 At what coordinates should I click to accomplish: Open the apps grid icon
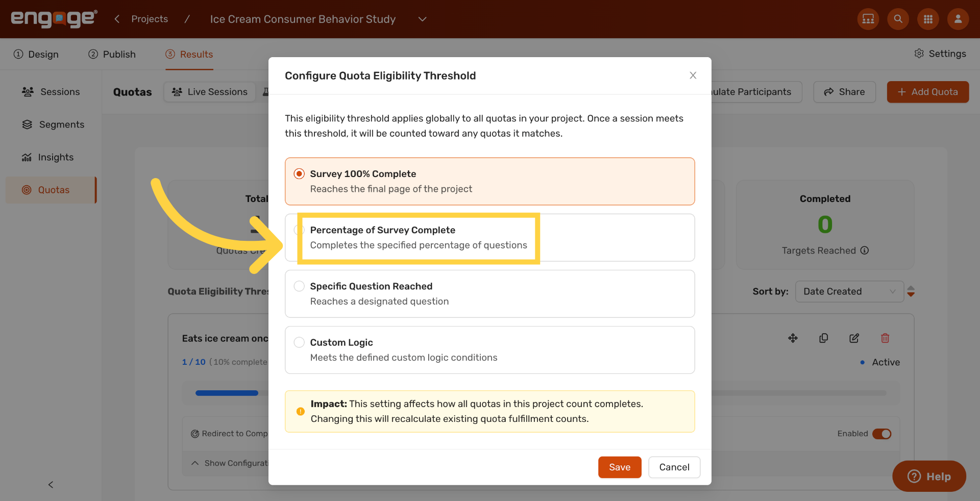click(x=928, y=19)
